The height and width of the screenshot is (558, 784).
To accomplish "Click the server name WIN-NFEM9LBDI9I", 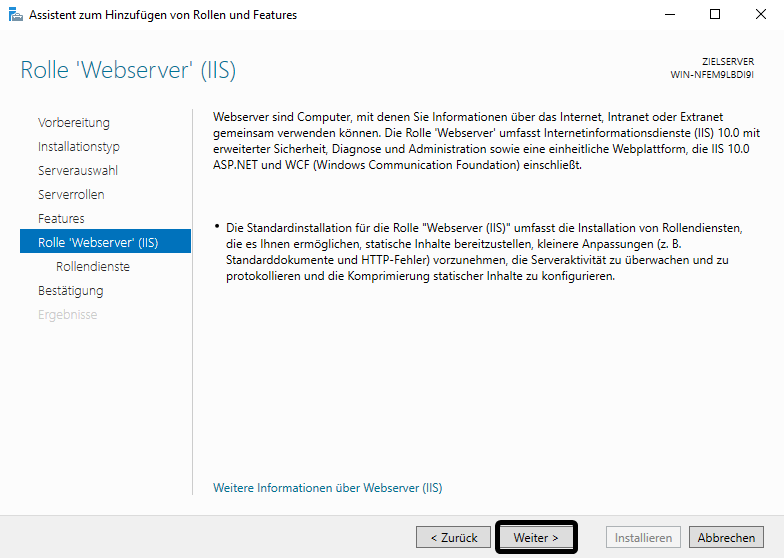I will click(712, 75).
